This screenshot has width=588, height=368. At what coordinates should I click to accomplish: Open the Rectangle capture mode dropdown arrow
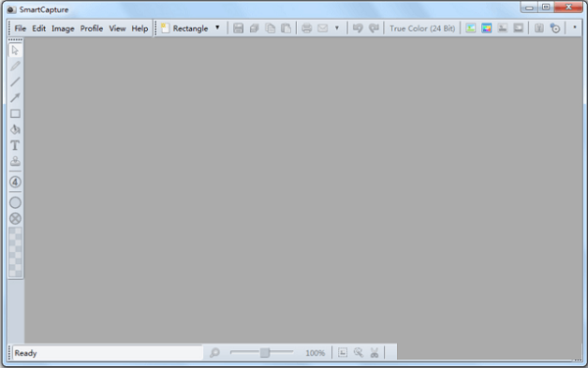pyautogui.click(x=218, y=27)
